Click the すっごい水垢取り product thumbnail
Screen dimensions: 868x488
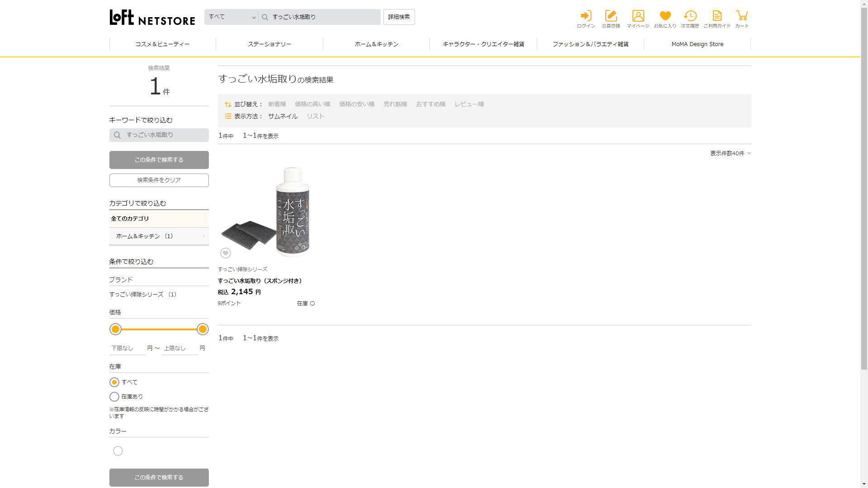point(267,211)
